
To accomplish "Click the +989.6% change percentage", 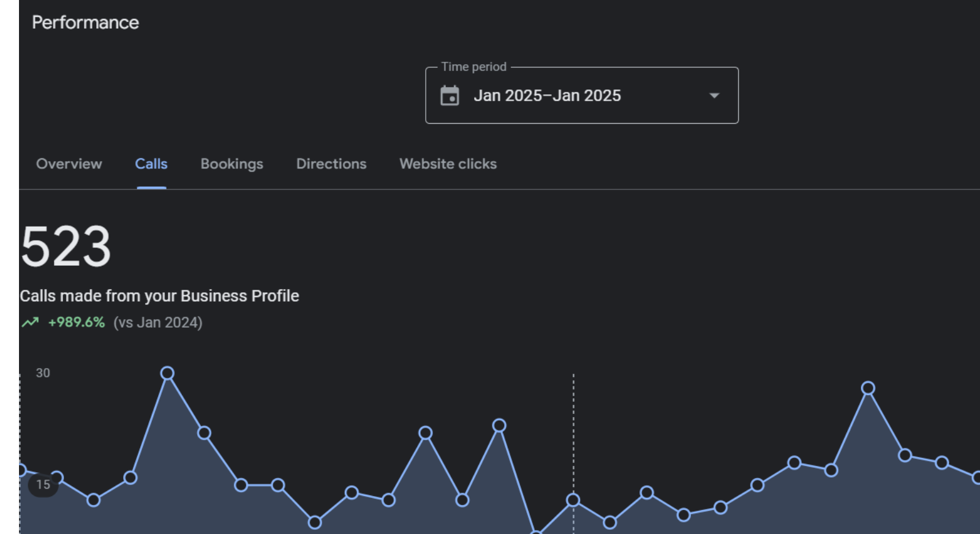I will coord(77,322).
